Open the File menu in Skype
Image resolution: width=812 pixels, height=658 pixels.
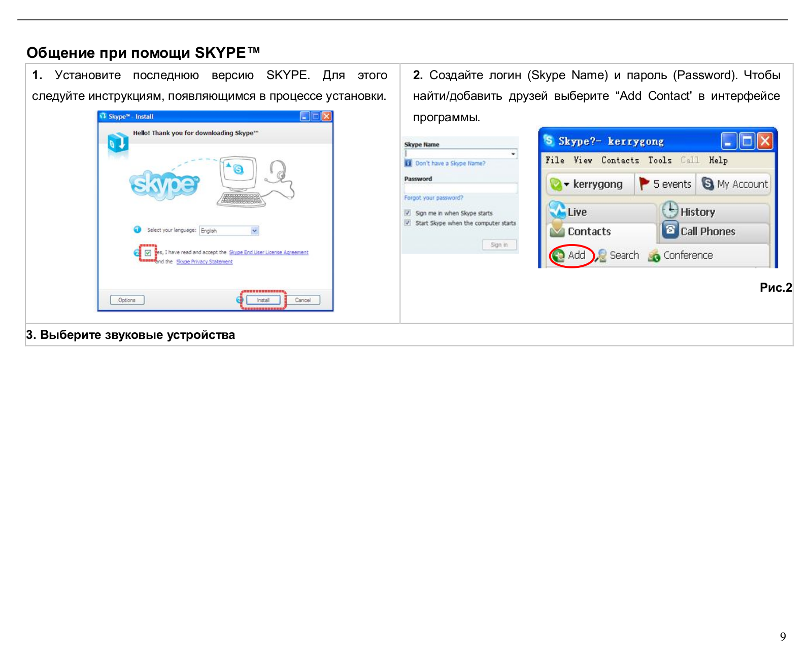(x=555, y=160)
